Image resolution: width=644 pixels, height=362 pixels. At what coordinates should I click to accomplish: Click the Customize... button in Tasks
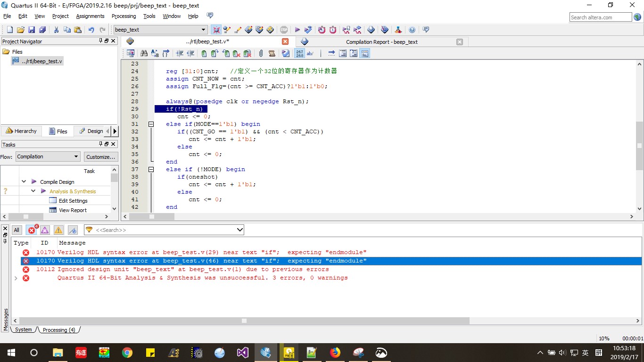click(101, 156)
